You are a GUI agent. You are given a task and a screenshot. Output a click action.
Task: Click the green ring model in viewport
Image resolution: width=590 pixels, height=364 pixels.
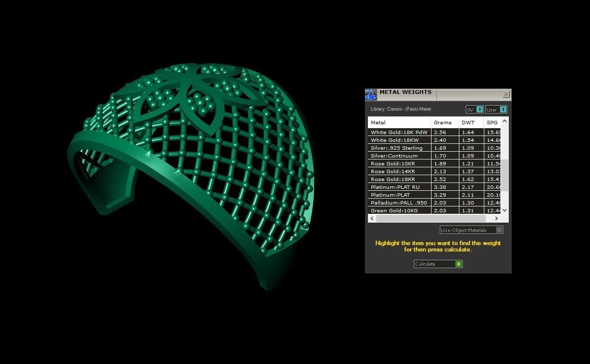[x=191, y=176]
